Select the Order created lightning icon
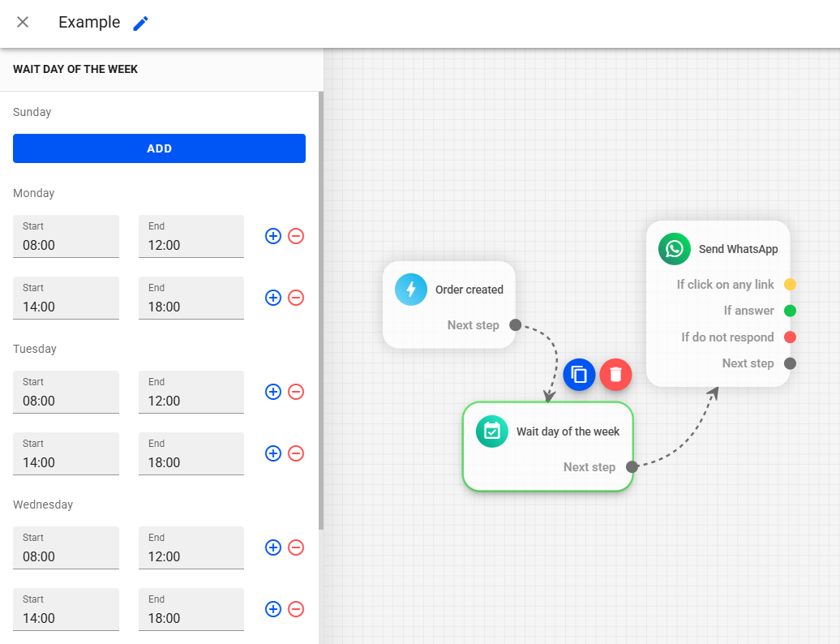 (x=411, y=290)
